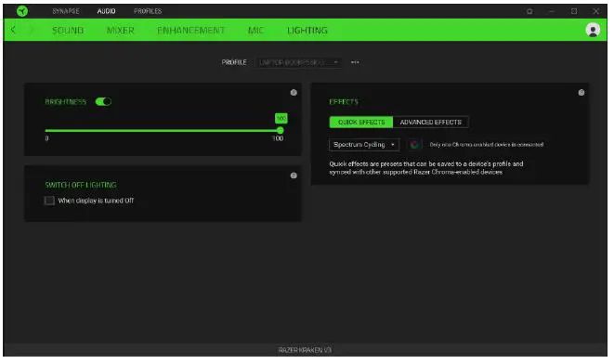Close the Synapse window
This screenshot has width=614, height=364.
tap(595, 11)
